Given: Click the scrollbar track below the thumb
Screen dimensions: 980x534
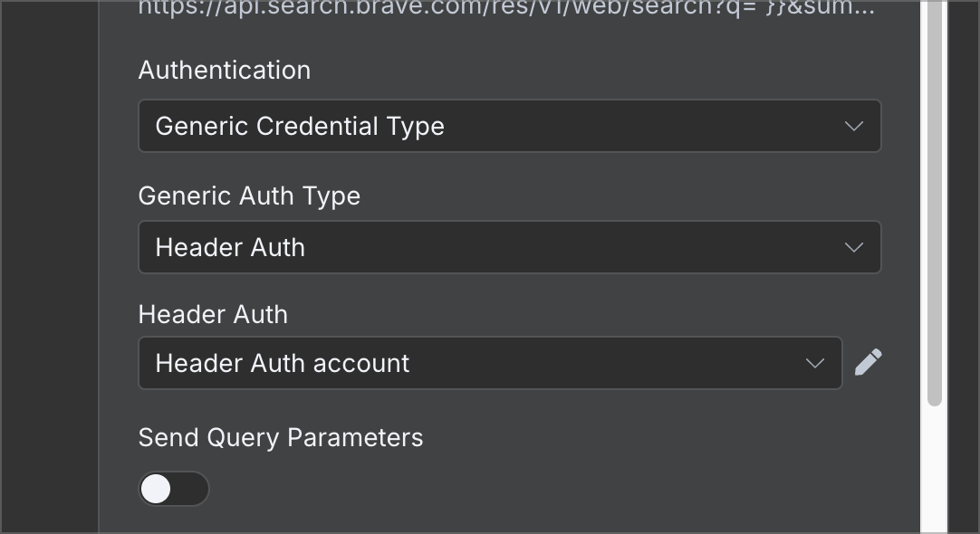Looking at the screenshot, I should point(935,470).
